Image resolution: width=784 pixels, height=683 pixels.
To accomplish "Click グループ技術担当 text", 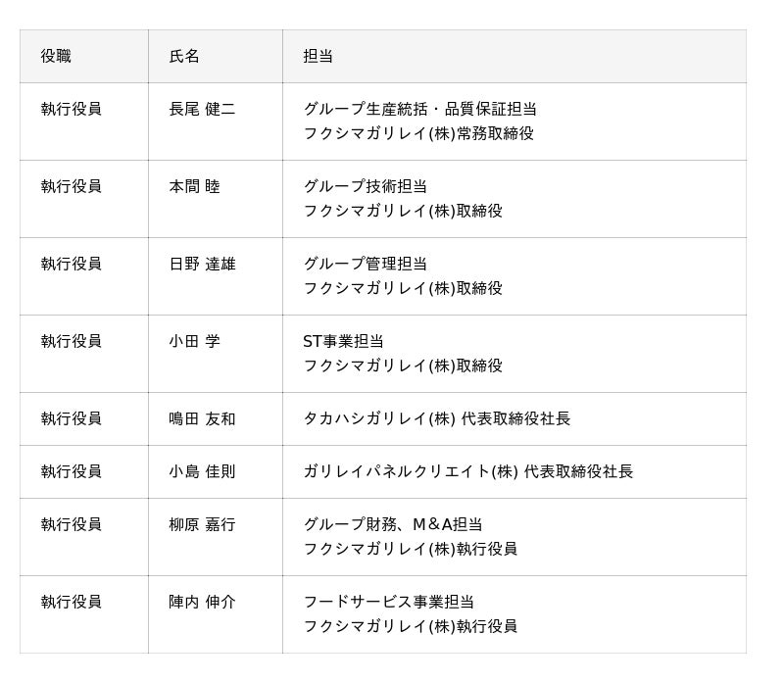I will click(x=365, y=187).
